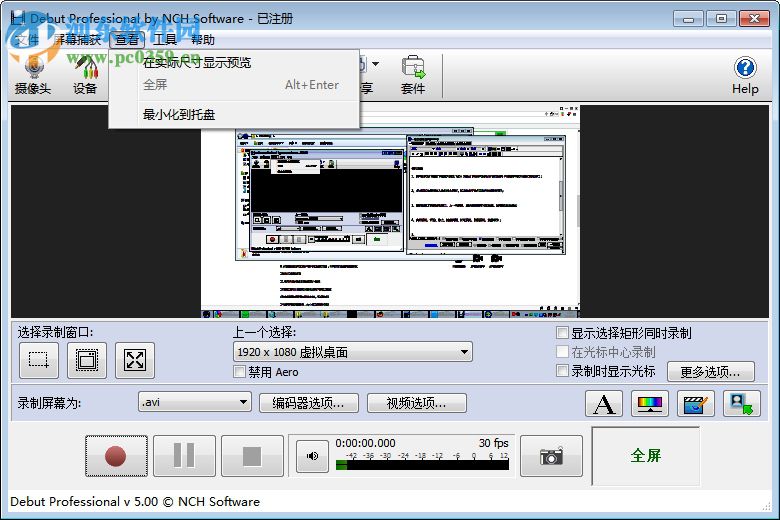Viewport: 780px width, 520px height.
Task: Open the text caption (A) tool
Action: coord(604,404)
